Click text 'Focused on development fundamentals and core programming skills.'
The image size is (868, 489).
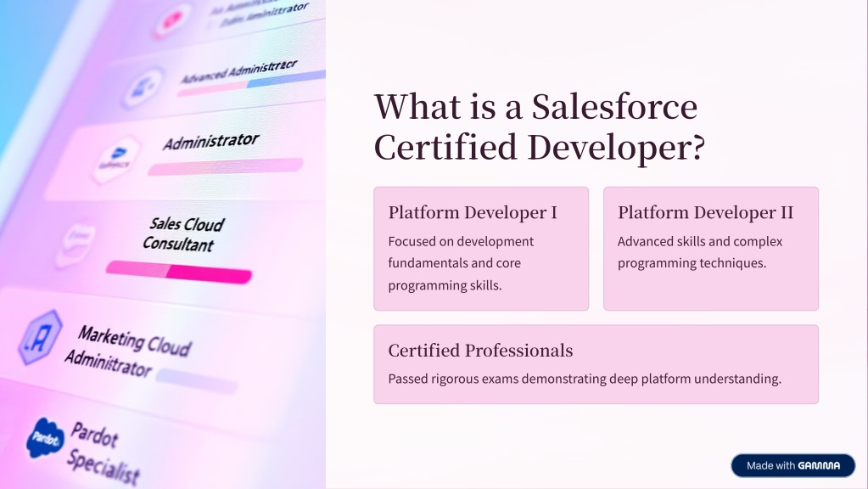pyautogui.click(x=461, y=264)
